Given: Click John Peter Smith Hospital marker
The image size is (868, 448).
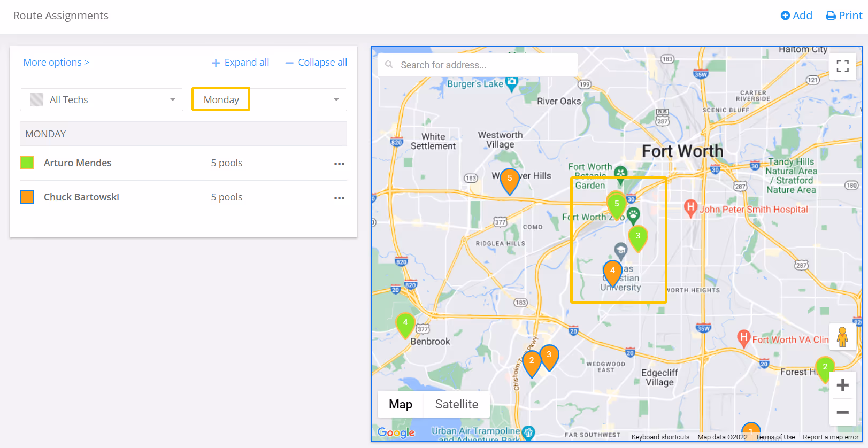Looking at the screenshot, I should 690,208.
